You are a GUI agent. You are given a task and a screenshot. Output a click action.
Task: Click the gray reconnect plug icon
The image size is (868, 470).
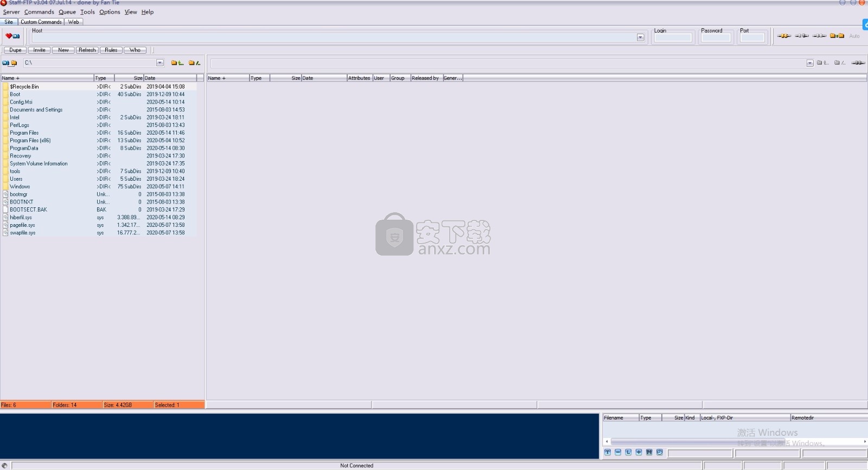[x=819, y=36]
